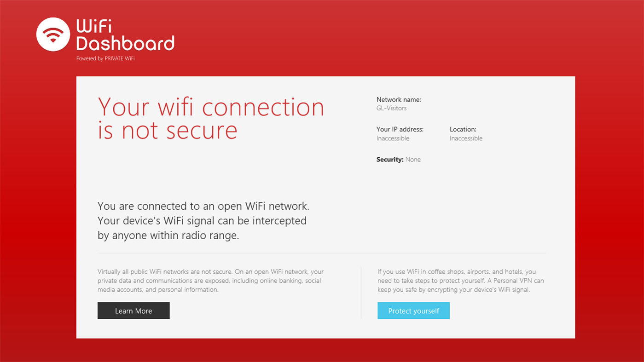Click the WiFi signal logo icon
Image resolution: width=644 pixels, height=362 pixels.
tap(53, 34)
